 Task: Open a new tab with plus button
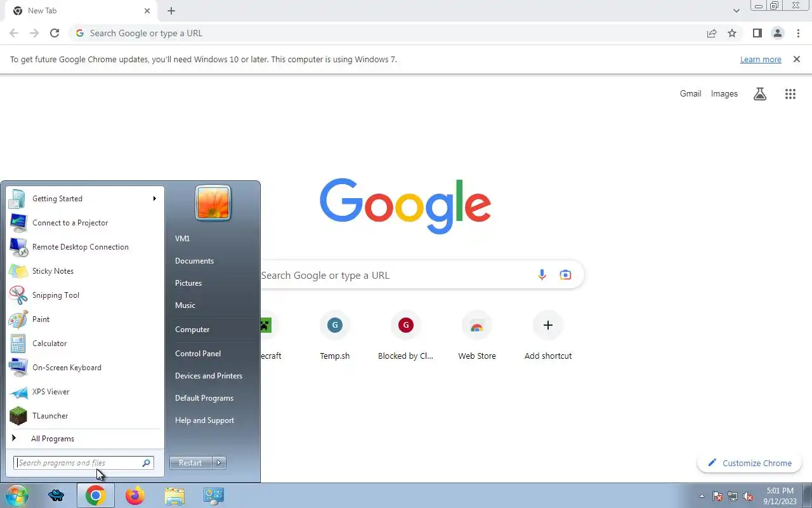tap(171, 11)
